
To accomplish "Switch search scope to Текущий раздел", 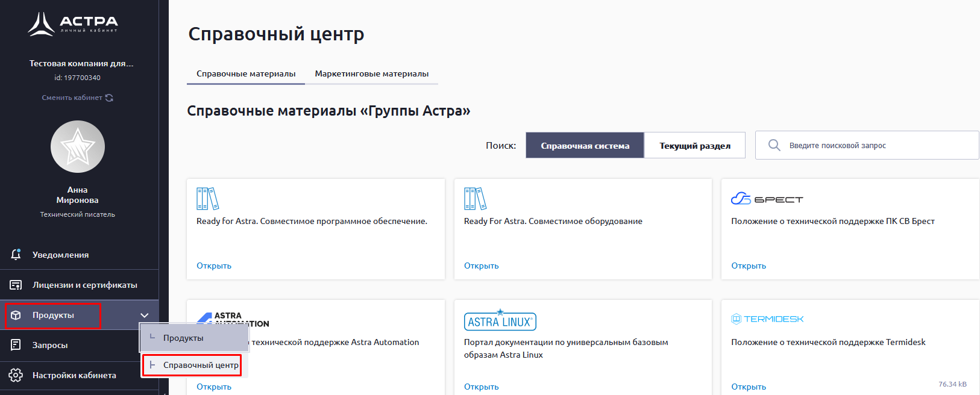I will (x=694, y=146).
